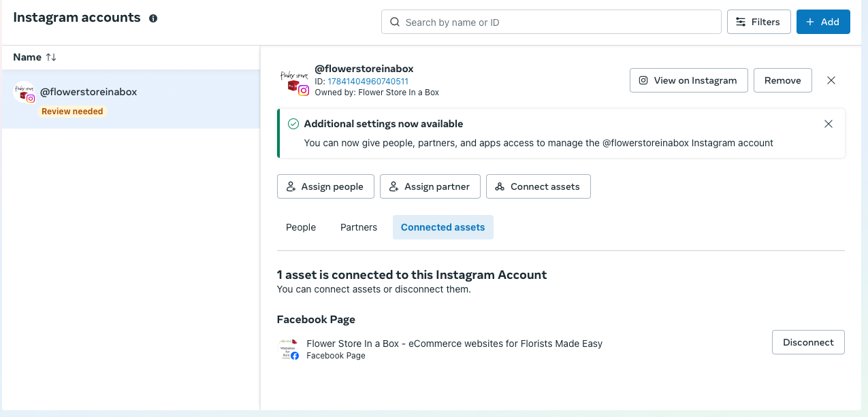This screenshot has width=868, height=417.
Task: Open View on Instagram
Action: click(x=689, y=80)
